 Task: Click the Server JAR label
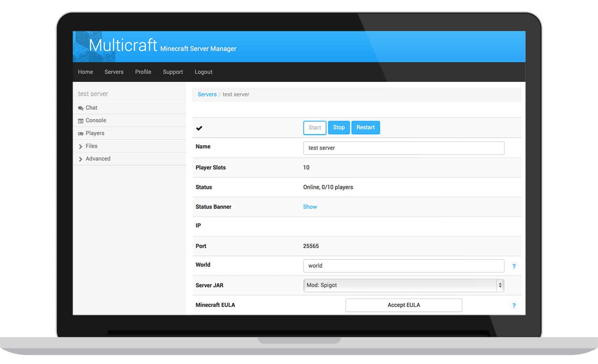[x=209, y=285]
